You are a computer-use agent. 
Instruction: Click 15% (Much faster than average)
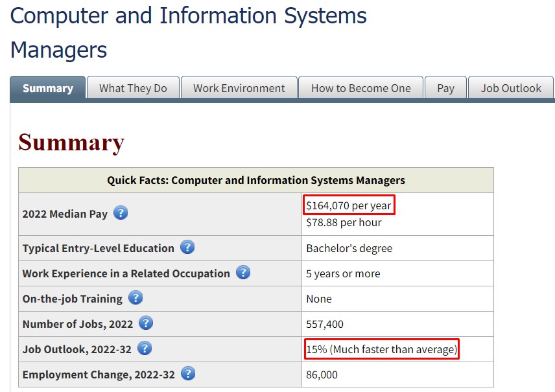(381, 349)
